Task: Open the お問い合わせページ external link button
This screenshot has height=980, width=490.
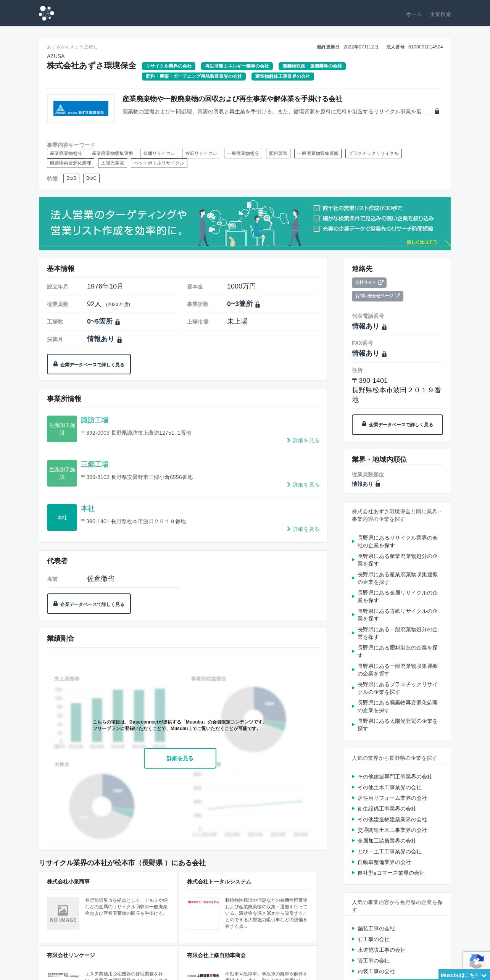Action: (x=377, y=296)
